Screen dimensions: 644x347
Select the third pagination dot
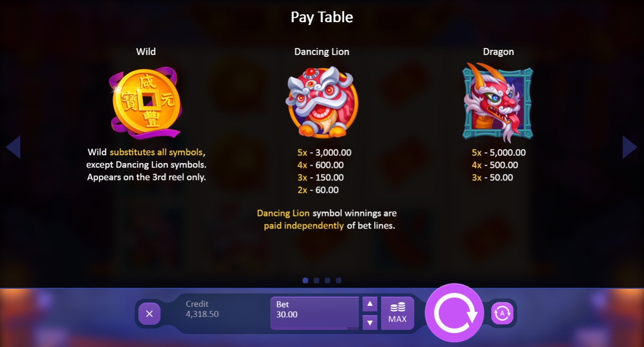point(327,280)
